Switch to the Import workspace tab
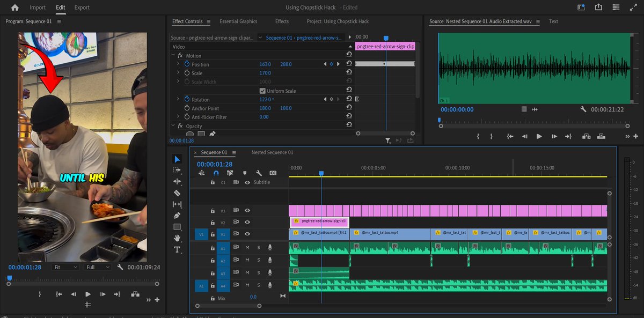The height and width of the screenshot is (318, 644). [x=38, y=8]
